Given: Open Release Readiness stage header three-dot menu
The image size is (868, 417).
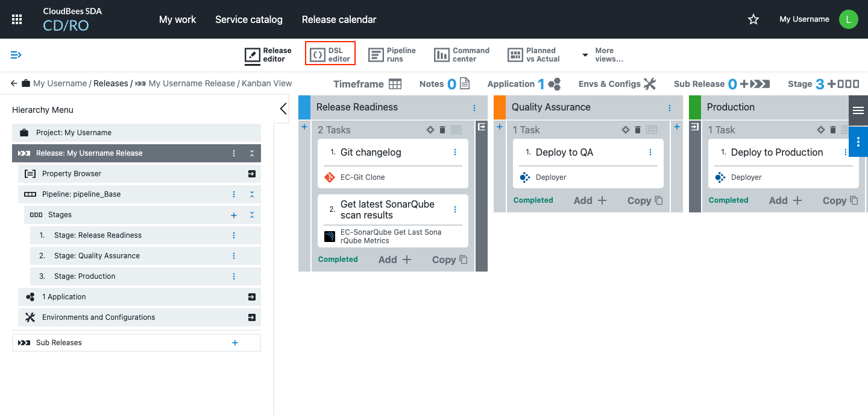Looking at the screenshot, I should pyautogui.click(x=474, y=108).
